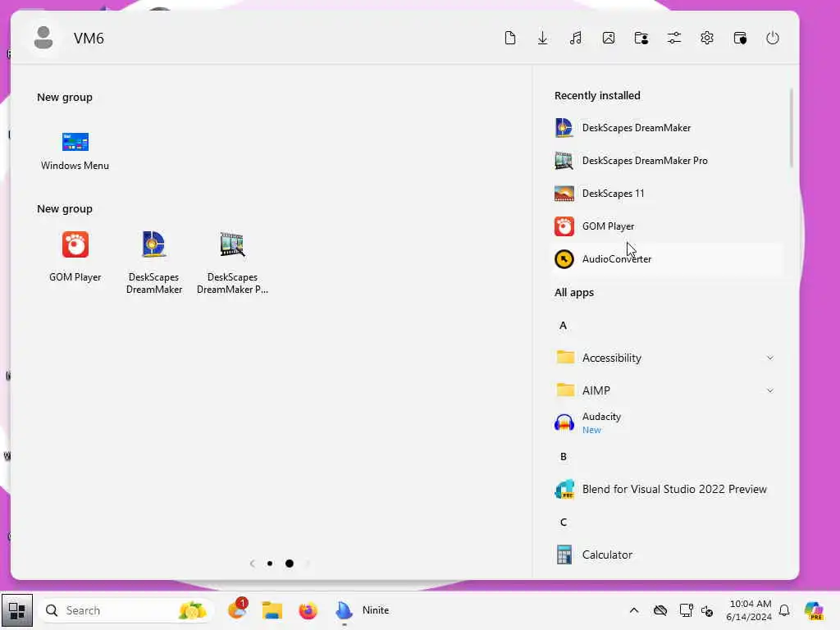Launch the Windows Menu tile
This screenshot has width=840, height=630.
point(75,151)
